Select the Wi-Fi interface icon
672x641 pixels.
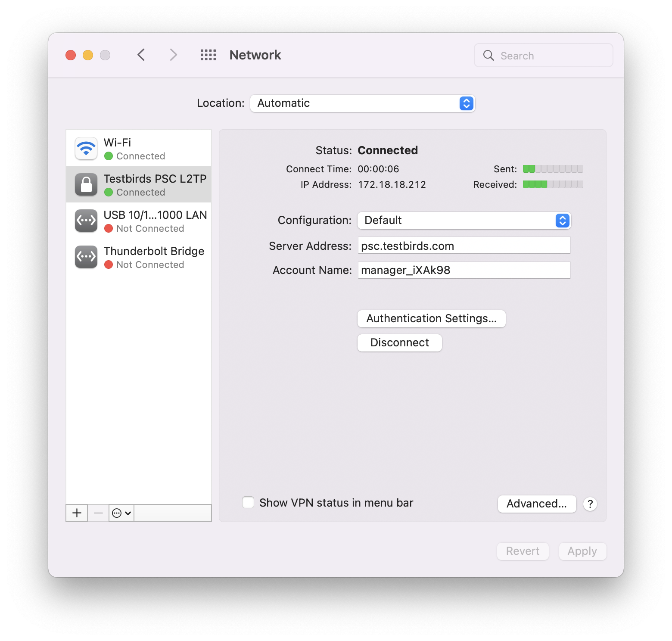86,148
